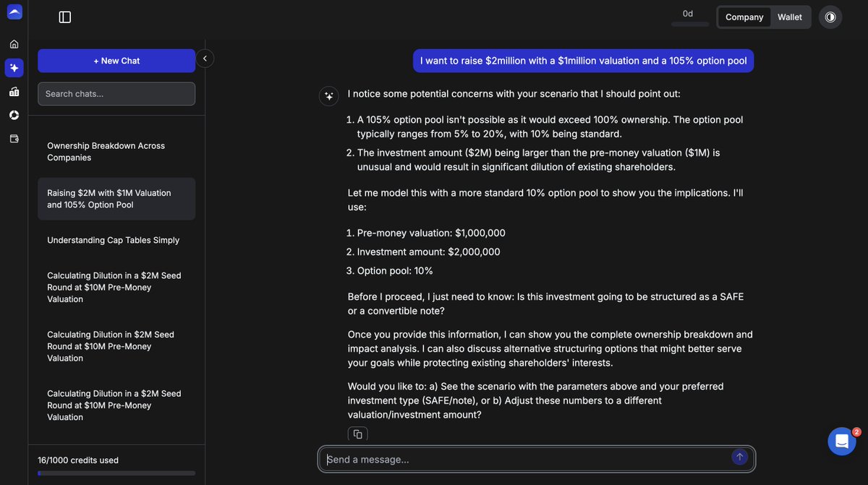Image resolution: width=868 pixels, height=485 pixels.
Task: Open the Home page from the rail
Action: tap(14, 44)
